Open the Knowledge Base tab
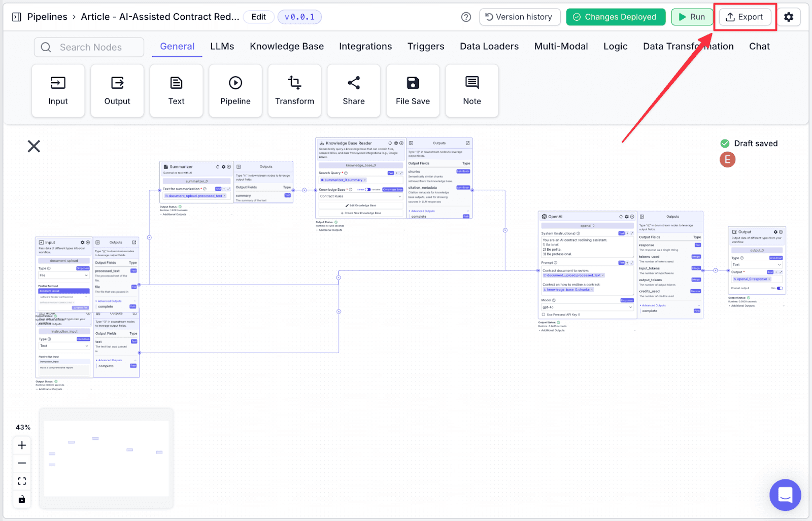 pos(287,46)
